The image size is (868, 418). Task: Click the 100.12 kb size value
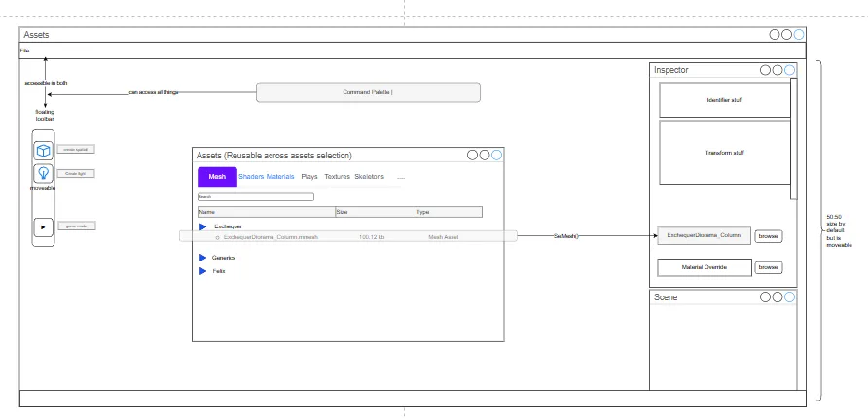(x=372, y=237)
